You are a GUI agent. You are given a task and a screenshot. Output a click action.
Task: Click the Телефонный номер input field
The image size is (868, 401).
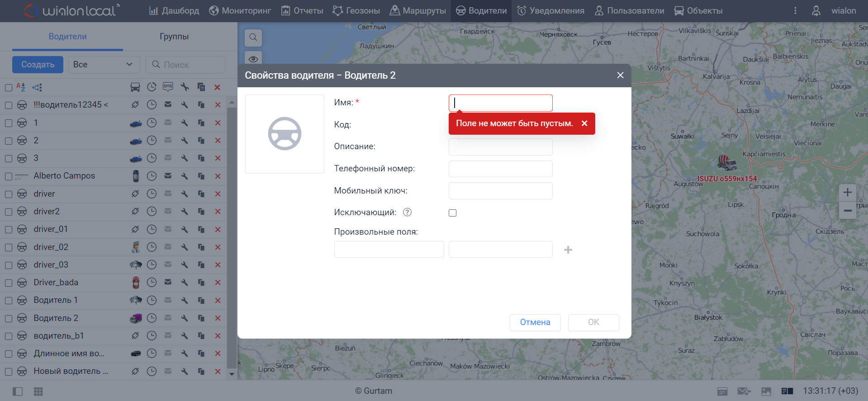500,169
